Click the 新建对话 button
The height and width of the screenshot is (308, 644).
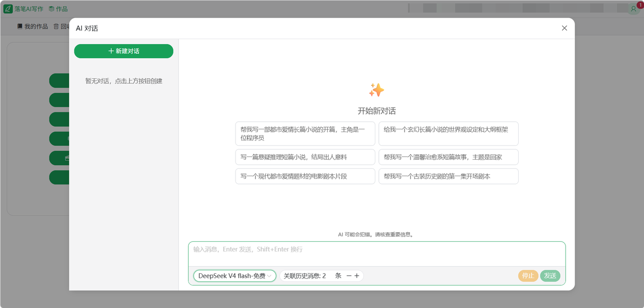[124, 51]
